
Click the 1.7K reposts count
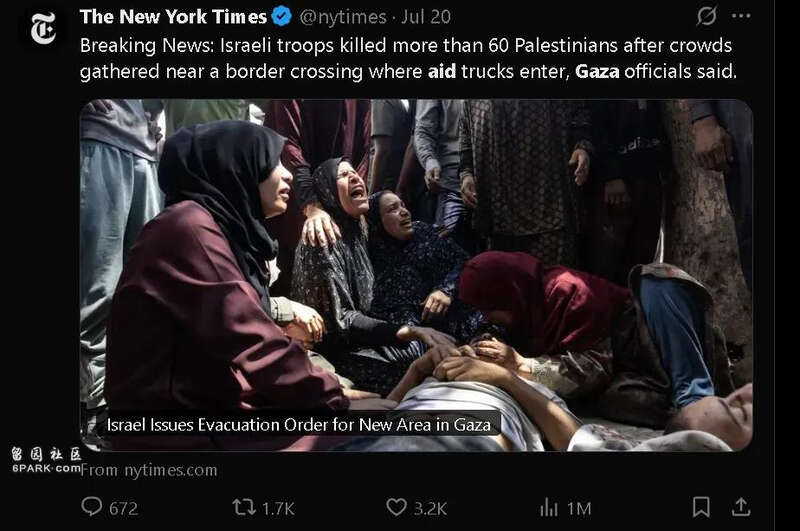tap(278, 509)
